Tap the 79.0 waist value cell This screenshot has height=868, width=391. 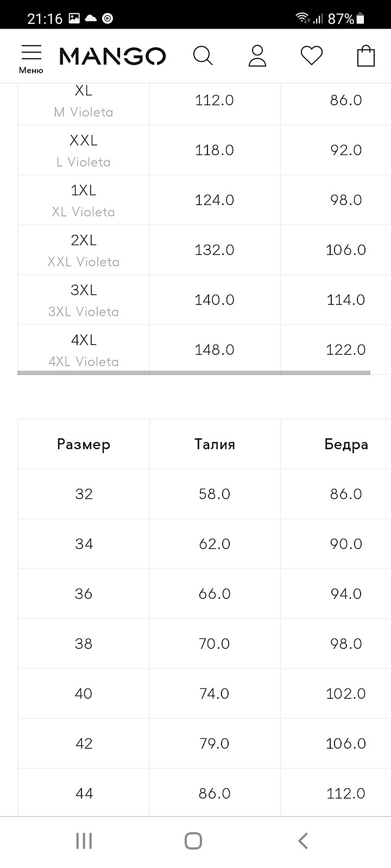pyautogui.click(x=215, y=744)
